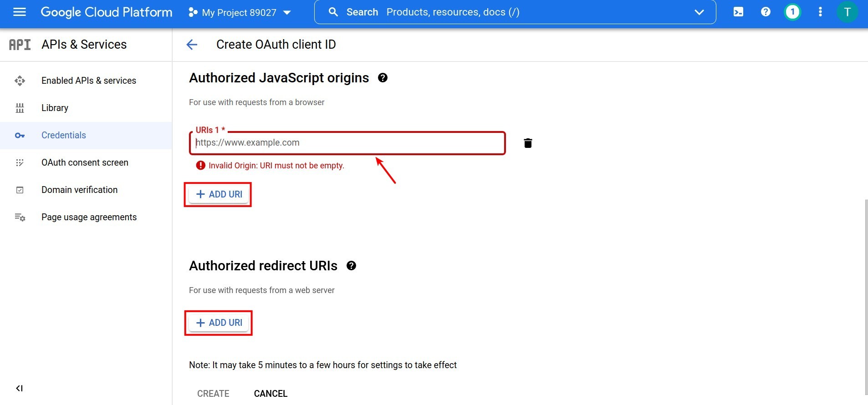Click the Create OAuth client ID title
868x405 pixels.
[276, 45]
